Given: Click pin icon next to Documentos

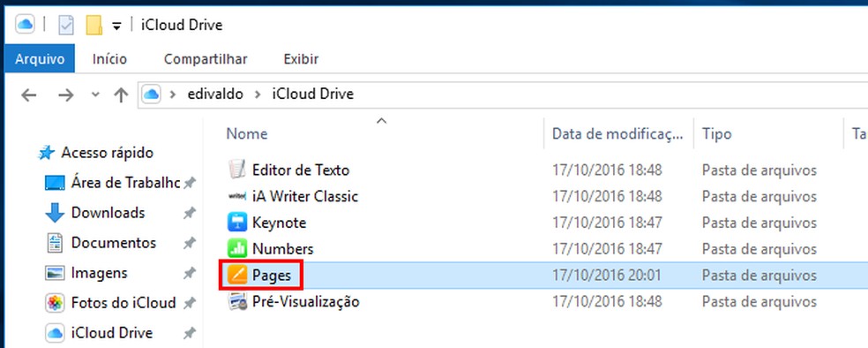Looking at the screenshot, I should [190, 243].
